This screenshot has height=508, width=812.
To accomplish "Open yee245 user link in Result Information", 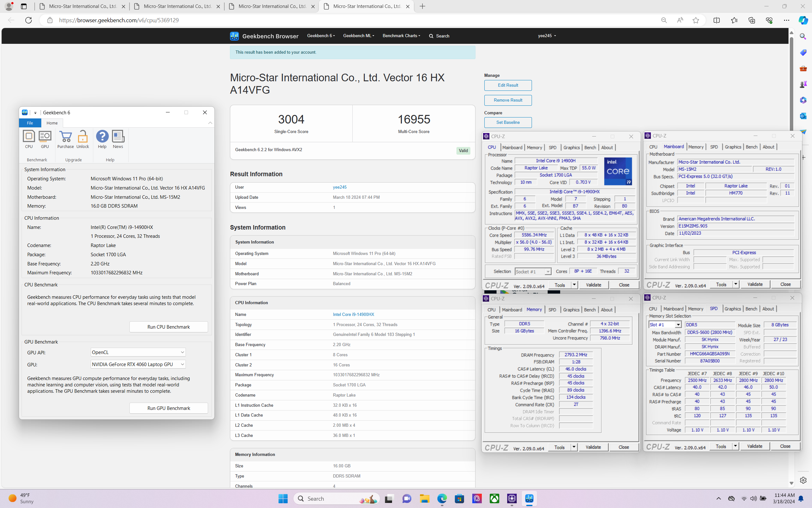I will click(x=340, y=187).
